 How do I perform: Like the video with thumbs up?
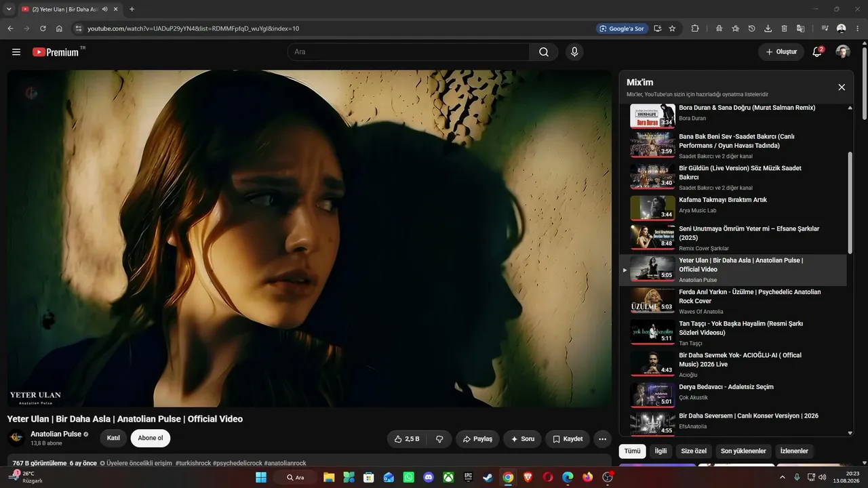407,439
